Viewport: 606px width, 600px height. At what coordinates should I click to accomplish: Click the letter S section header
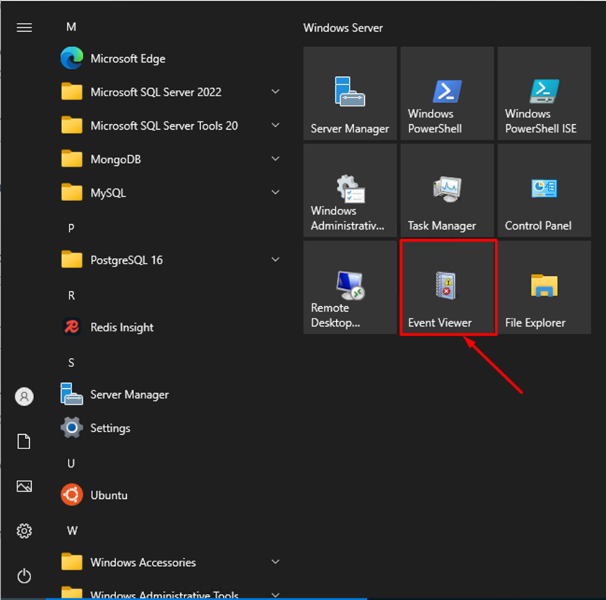[71, 363]
